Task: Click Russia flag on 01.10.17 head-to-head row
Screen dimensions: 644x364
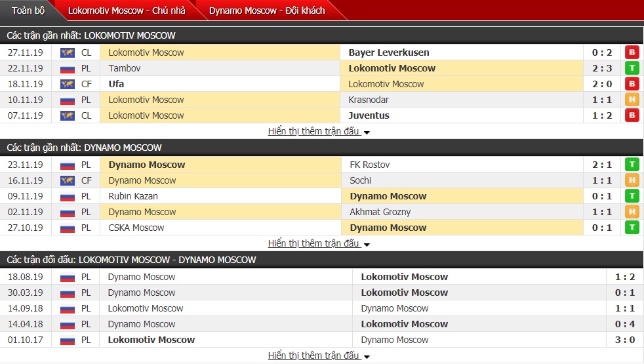Action: click(x=68, y=340)
